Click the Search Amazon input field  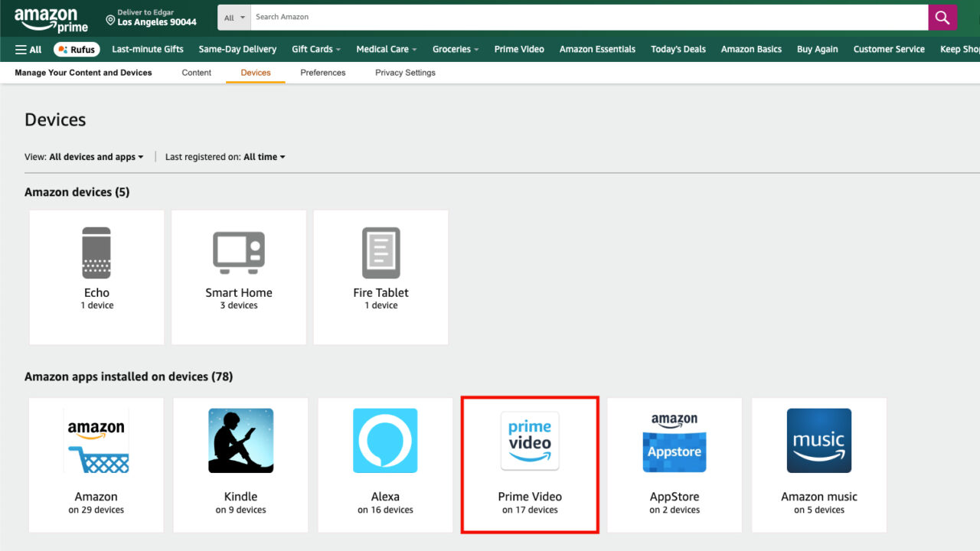(x=590, y=17)
